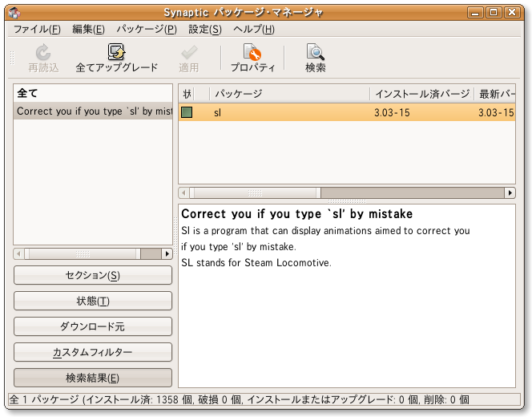
Task: Open the ヘルプ(H) menu
Action: (x=254, y=30)
